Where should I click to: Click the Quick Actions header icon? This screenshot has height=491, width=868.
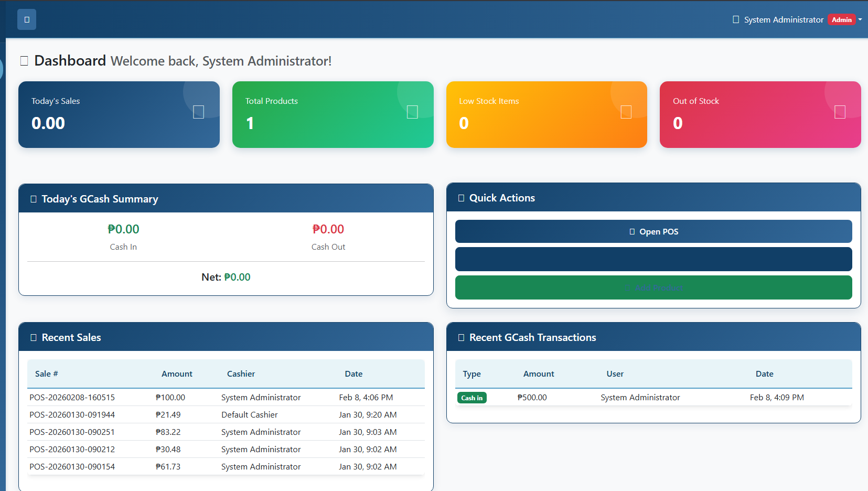click(x=461, y=198)
